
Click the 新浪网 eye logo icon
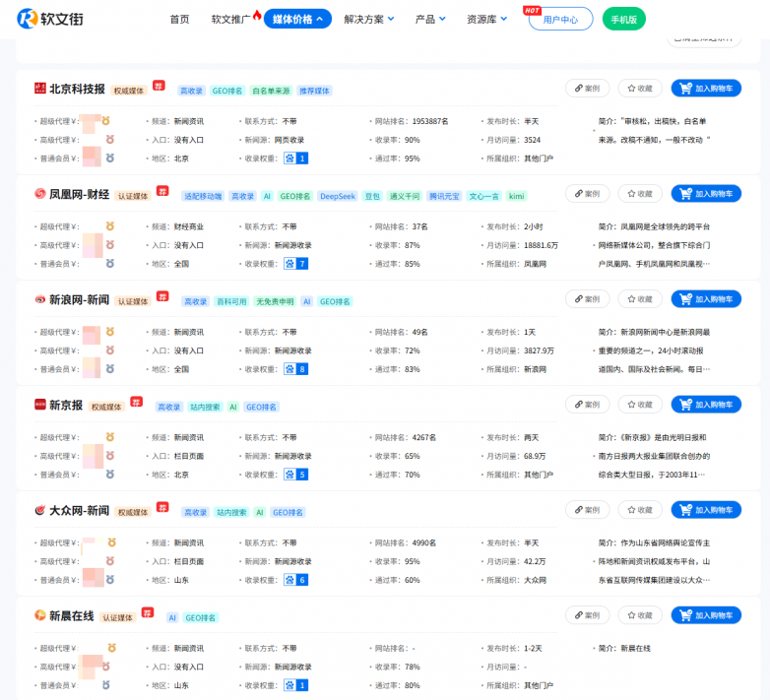pos(39,299)
